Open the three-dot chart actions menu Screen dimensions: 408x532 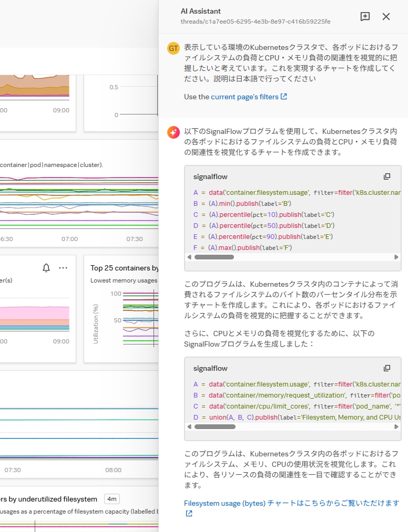63,268
